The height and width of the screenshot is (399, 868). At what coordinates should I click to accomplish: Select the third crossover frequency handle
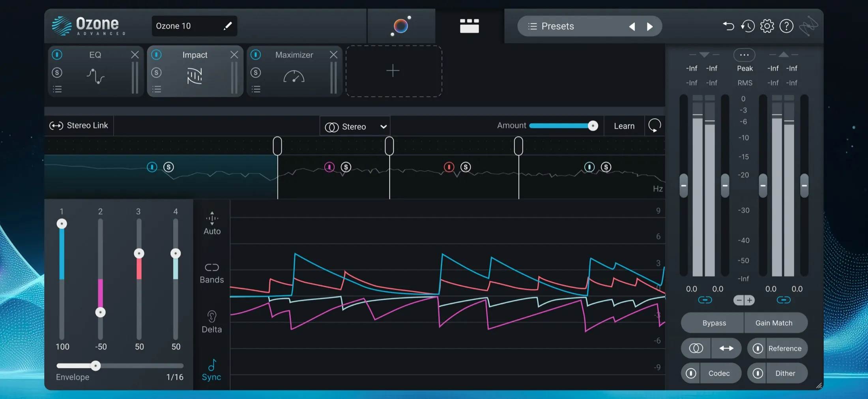pyautogui.click(x=518, y=146)
